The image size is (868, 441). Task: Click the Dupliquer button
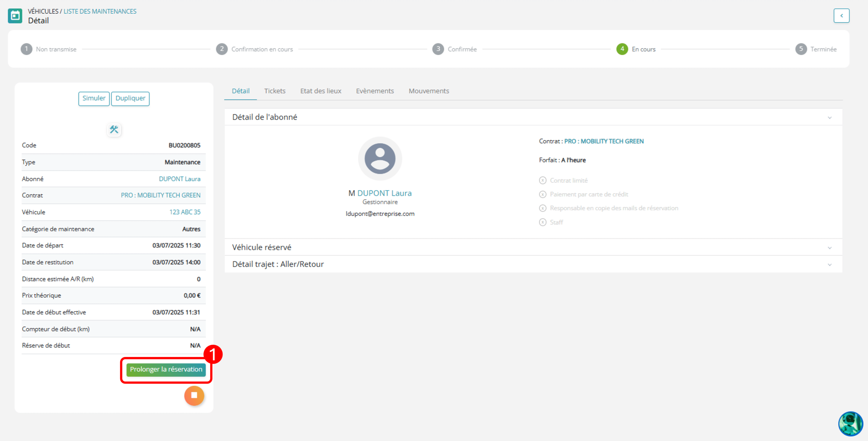pyautogui.click(x=131, y=99)
